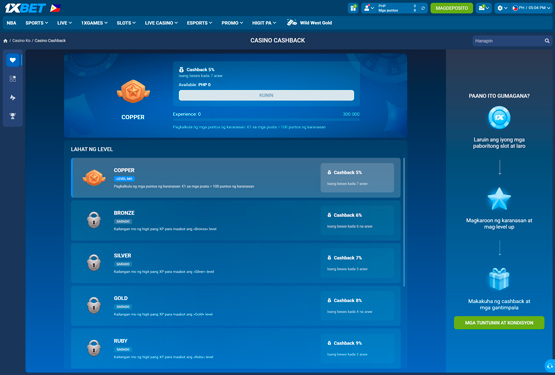Click the PAANO ITO GUMAGANA? heading

[499, 96]
